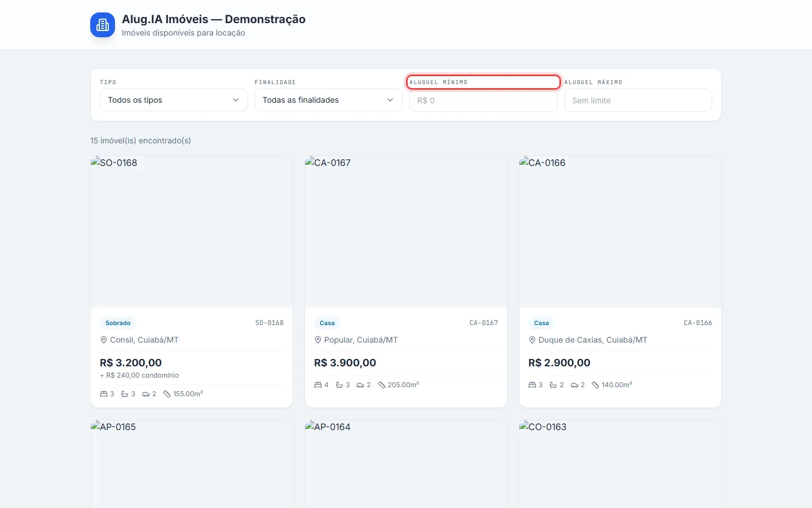The height and width of the screenshot is (508, 812).
Task: Click area ruler icon next to 155.00m²
Action: pyautogui.click(x=167, y=394)
